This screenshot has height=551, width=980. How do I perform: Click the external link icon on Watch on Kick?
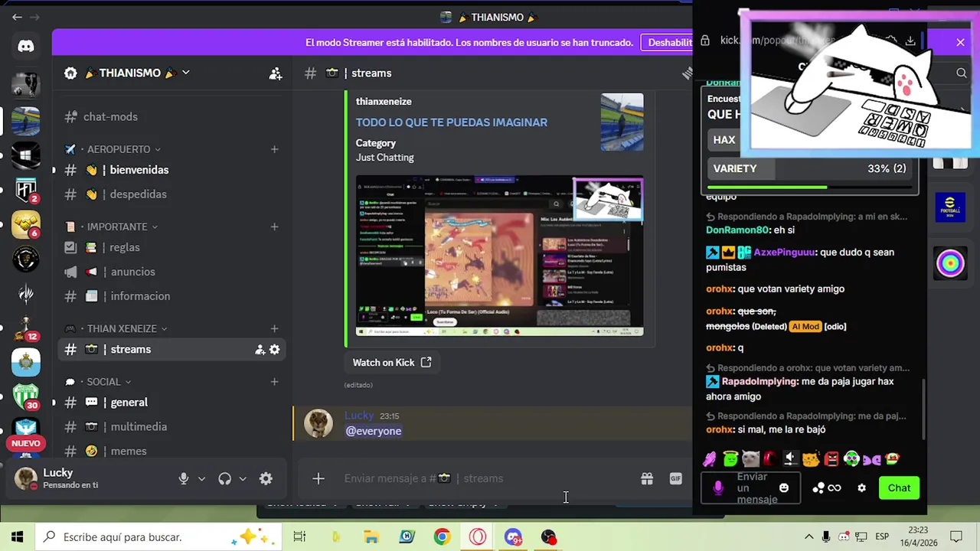coord(426,362)
